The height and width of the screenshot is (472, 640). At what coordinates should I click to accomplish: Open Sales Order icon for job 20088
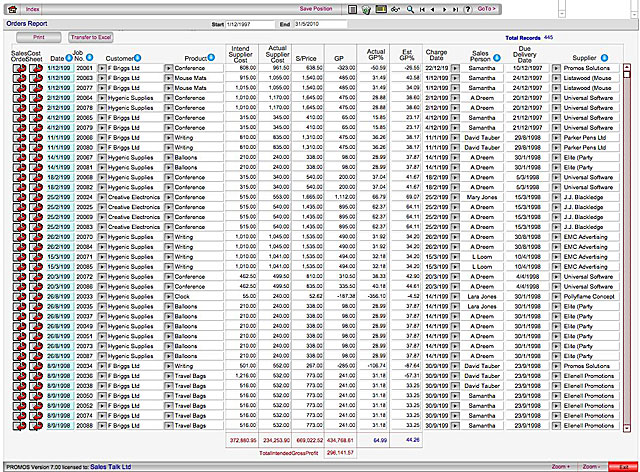point(19,425)
